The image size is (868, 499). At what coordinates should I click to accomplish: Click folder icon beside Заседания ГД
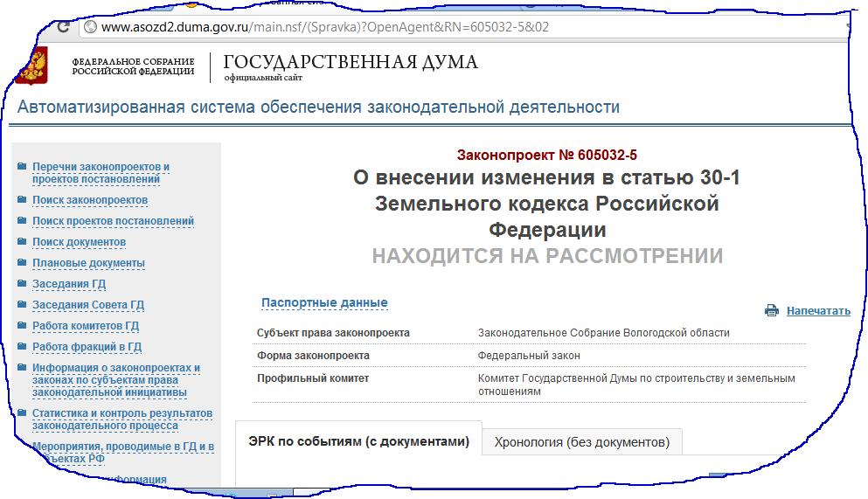point(21,284)
